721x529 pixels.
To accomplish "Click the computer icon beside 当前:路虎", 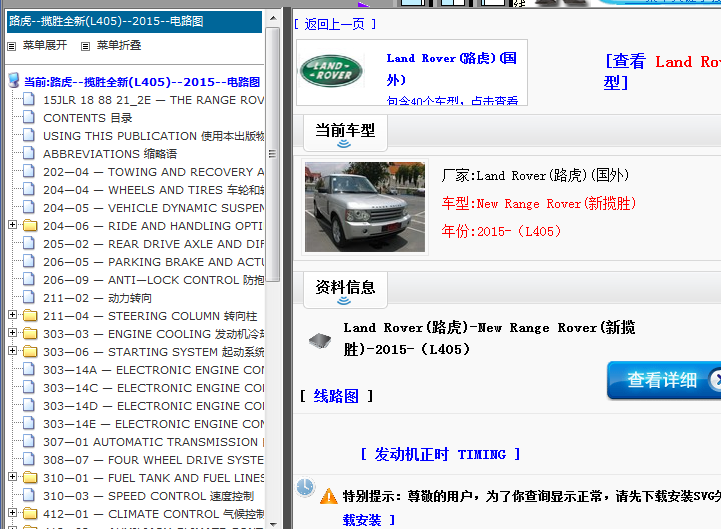I will click(14, 80).
